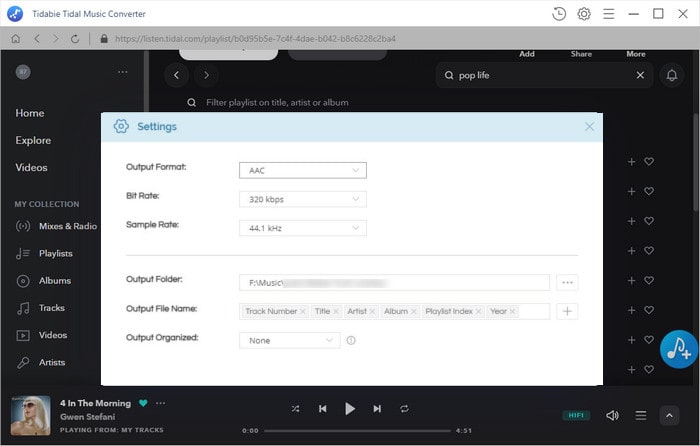Open settings via title bar gear icon
Image resolution: width=700 pixels, height=446 pixels.
click(x=584, y=14)
